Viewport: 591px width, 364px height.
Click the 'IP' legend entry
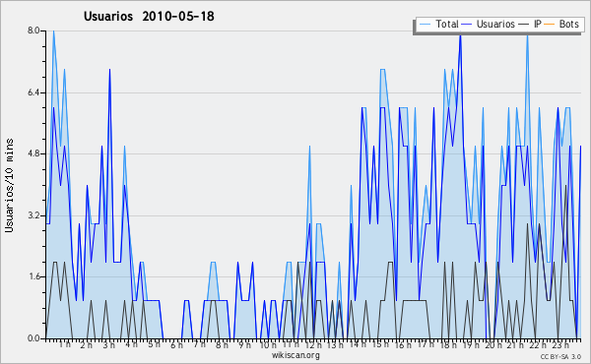pos(538,24)
